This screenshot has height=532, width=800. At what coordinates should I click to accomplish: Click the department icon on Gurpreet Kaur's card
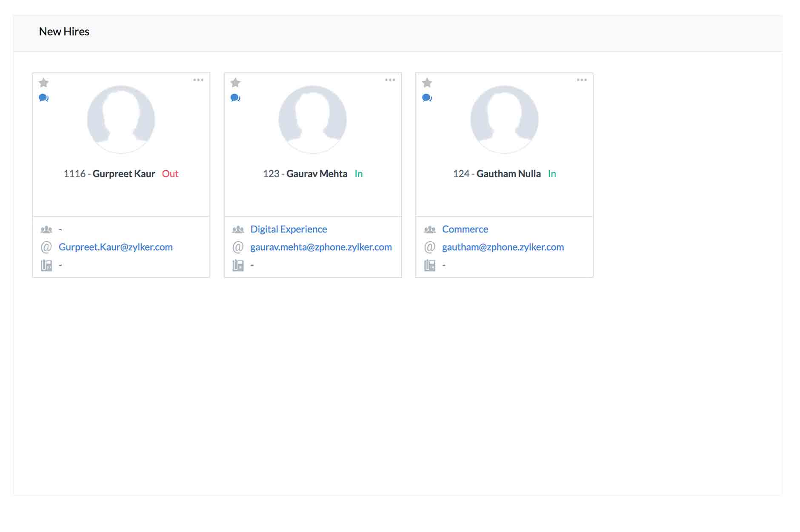click(x=47, y=229)
